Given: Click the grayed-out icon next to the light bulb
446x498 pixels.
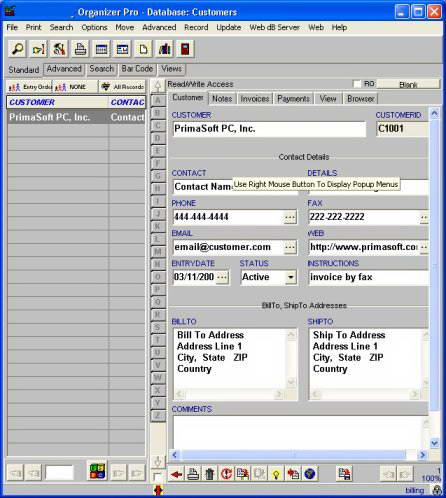Looking at the screenshot, I should pos(260,474).
